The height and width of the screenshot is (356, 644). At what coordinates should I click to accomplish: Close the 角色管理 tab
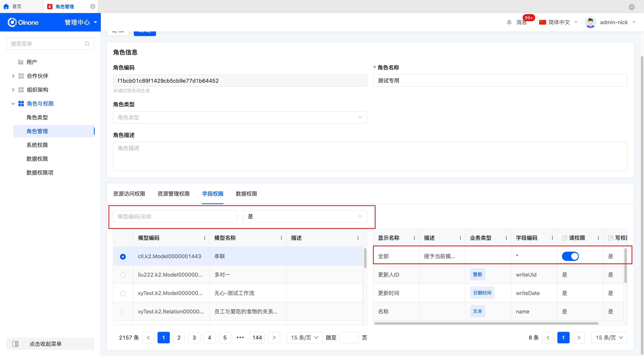click(93, 7)
